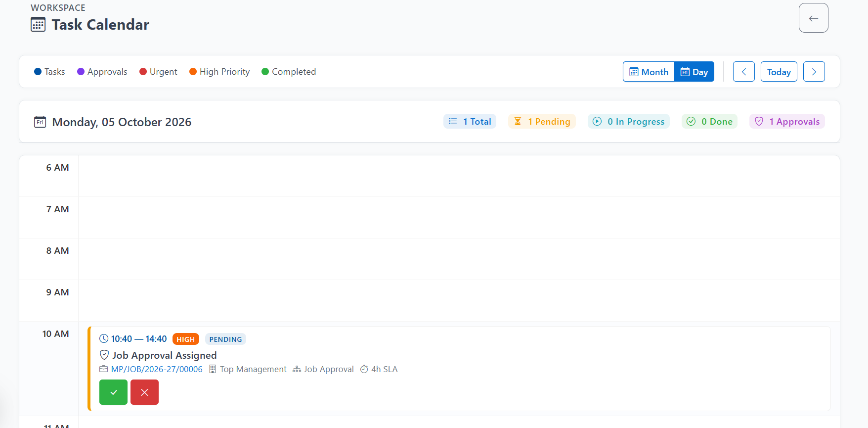Click the 0 Done badge
This screenshot has width=868, height=428.
(709, 121)
